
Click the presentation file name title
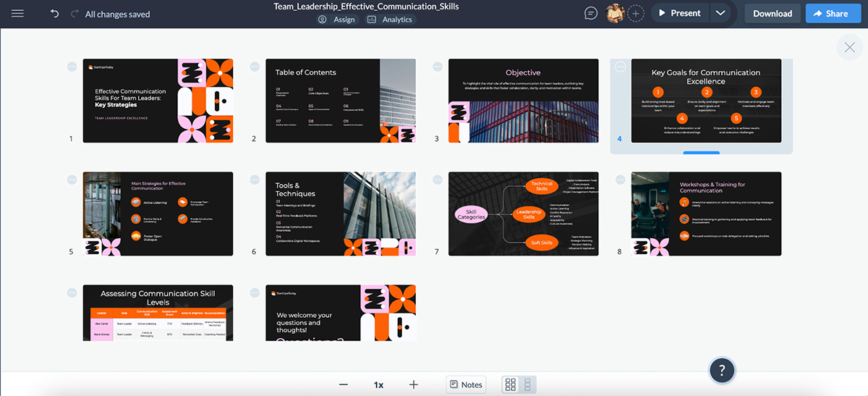point(366,6)
